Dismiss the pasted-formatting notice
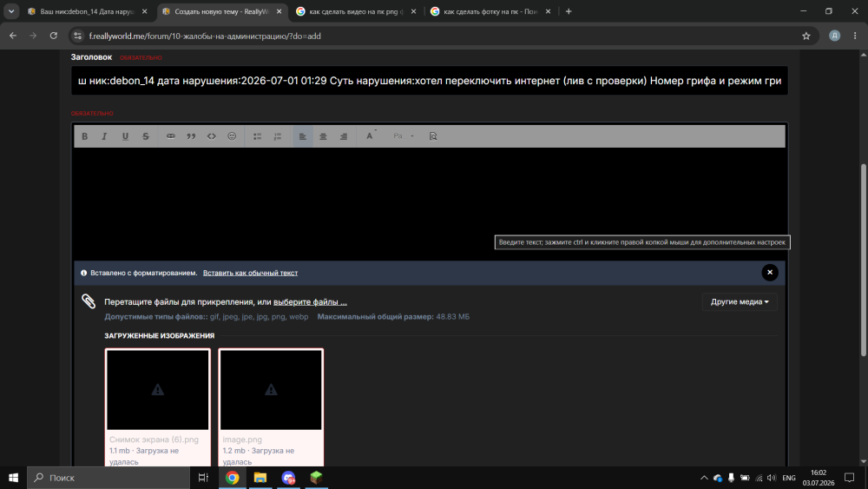 (769, 273)
